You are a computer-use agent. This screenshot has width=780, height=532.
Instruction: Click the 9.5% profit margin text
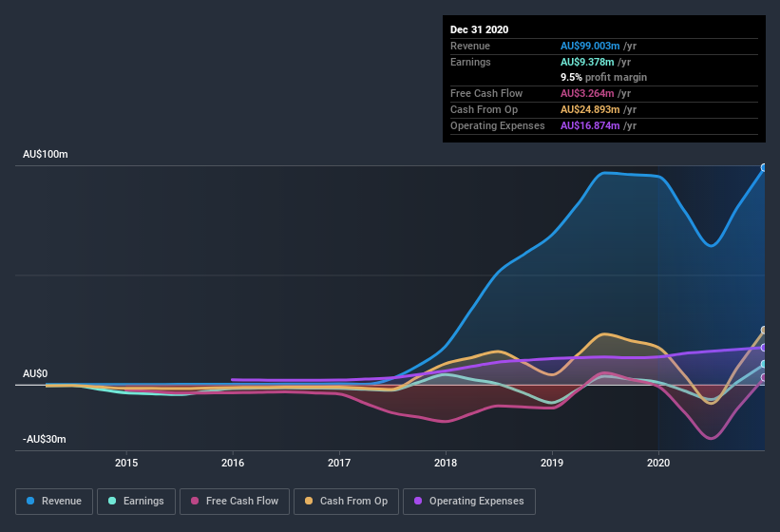click(604, 77)
